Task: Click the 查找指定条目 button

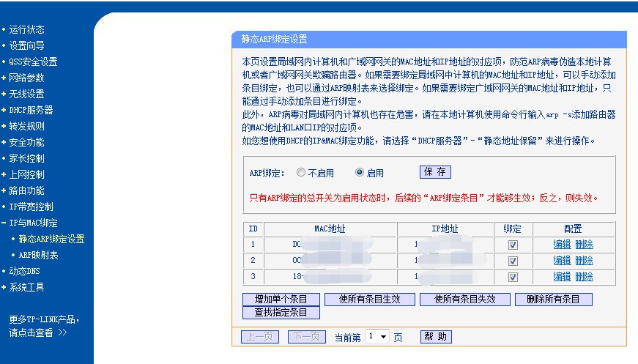Action: pyautogui.click(x=281, y=312)
